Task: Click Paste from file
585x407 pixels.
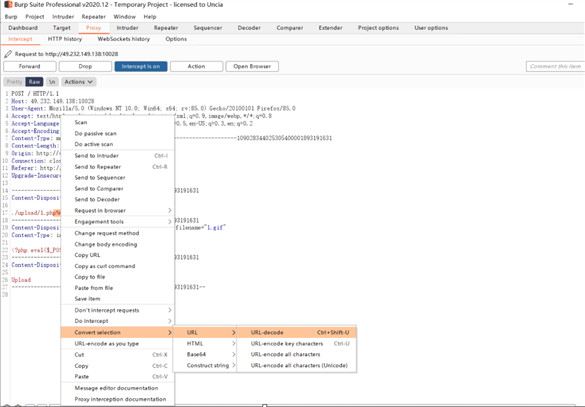Action: 117,288
